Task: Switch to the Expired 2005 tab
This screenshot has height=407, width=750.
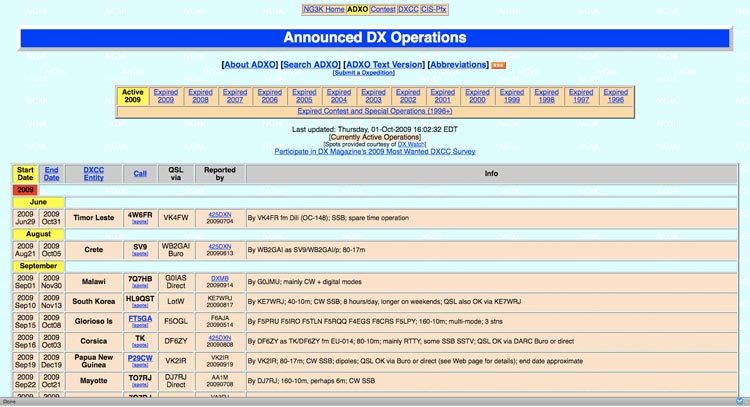Action: (x=304, y=96)
